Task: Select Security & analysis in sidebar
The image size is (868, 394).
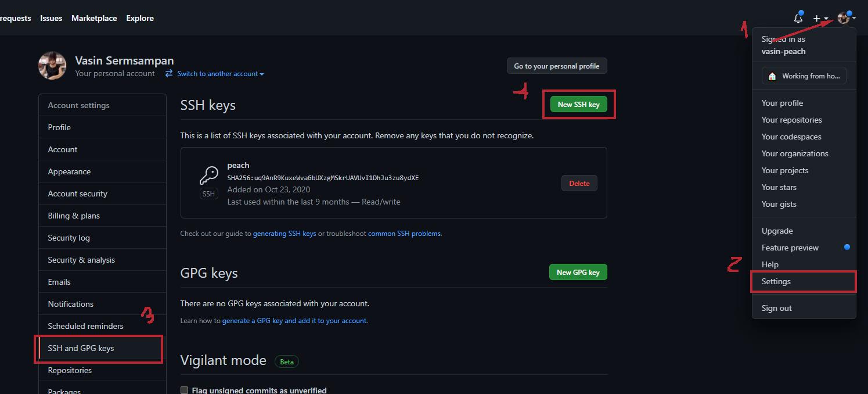Action: pyautogui.click(x=102, y=260)
